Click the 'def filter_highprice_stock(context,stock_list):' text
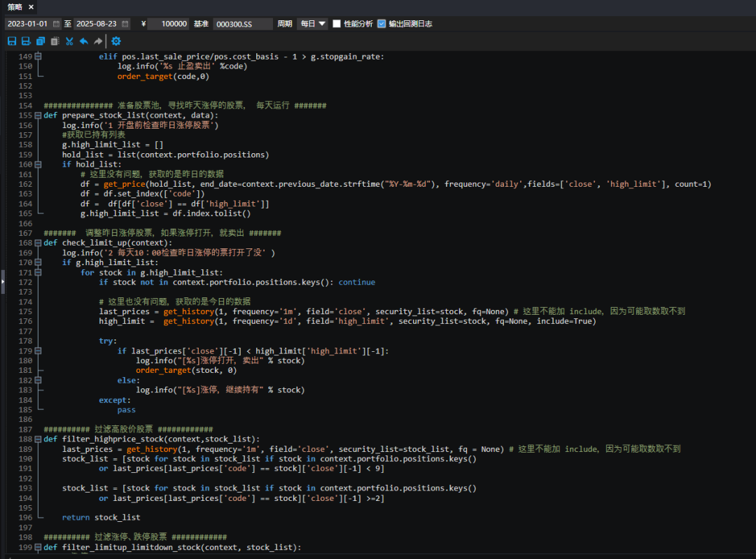Viewport: 756px width, 559px height. (151, 439)
